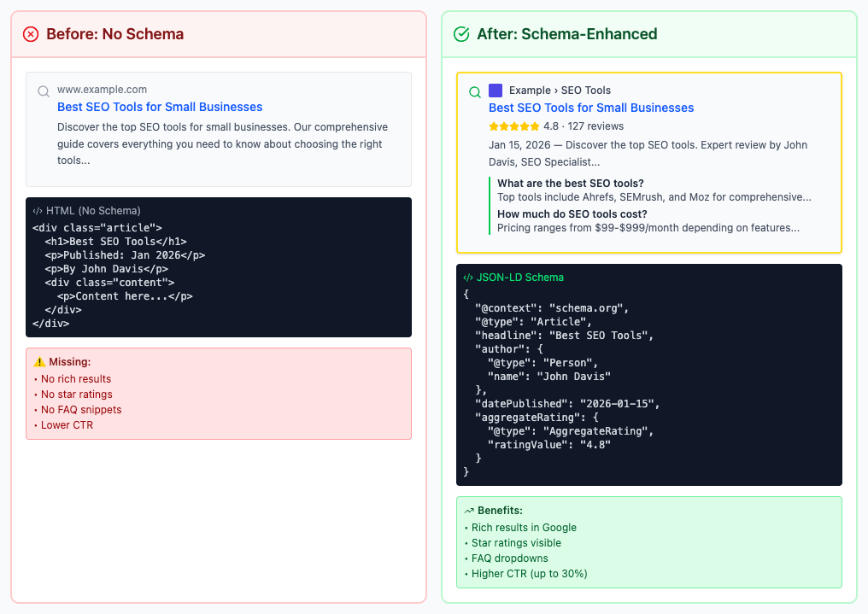868x614 pixels.
Task: Click the '"aggregateRating": {' line
Action: point(537,418)
